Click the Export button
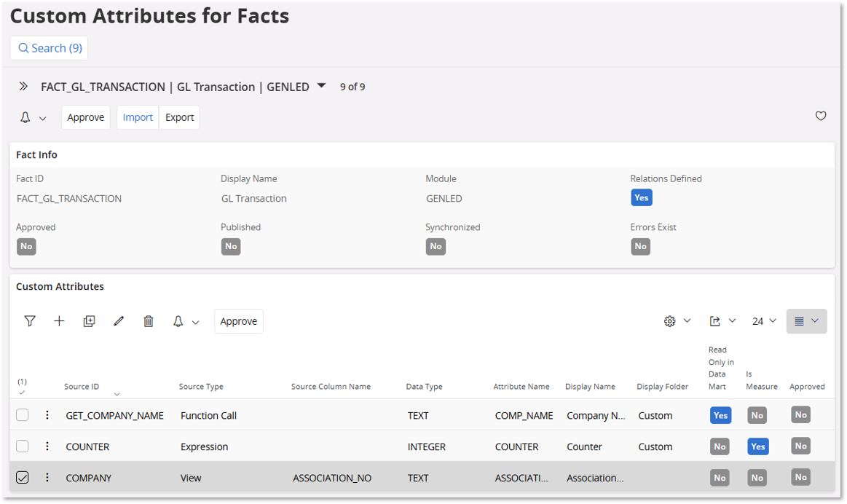847x504 pixels. [x=179, y=117]
